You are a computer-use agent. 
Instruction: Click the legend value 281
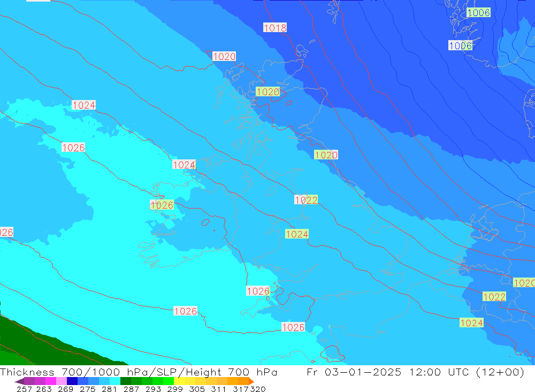[109, 389]
